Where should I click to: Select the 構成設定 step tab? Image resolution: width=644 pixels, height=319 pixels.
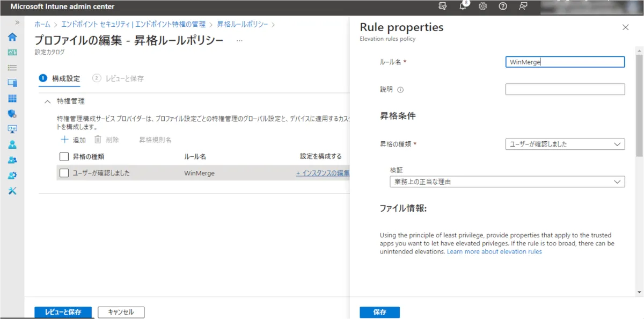pyautogui.click(x=60, y=78)
